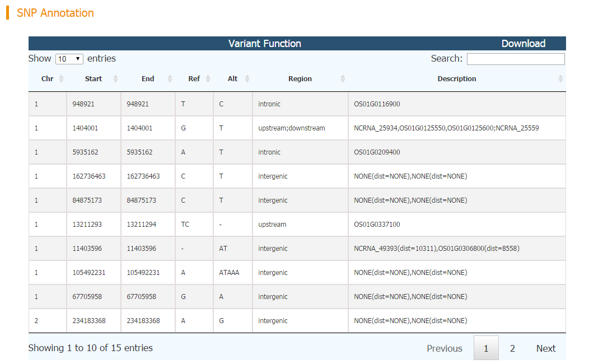Select the upstream region cell for 13211293
589x364 pixels.
(272, 224)
